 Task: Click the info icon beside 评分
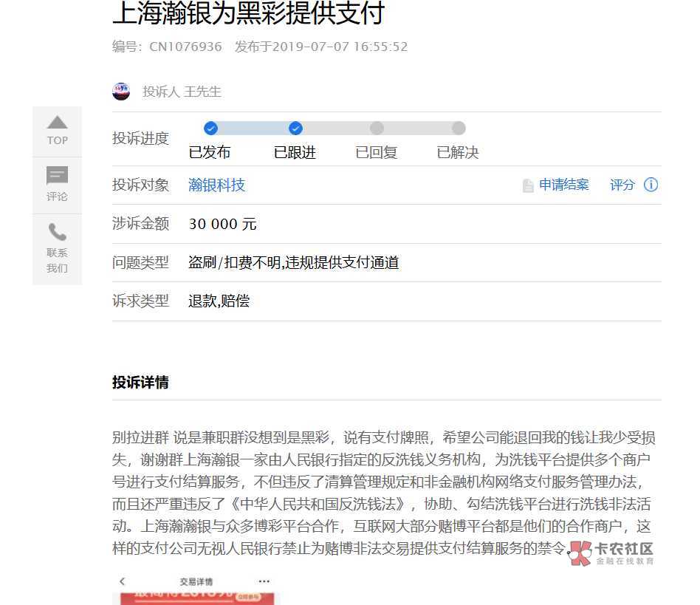651,185
